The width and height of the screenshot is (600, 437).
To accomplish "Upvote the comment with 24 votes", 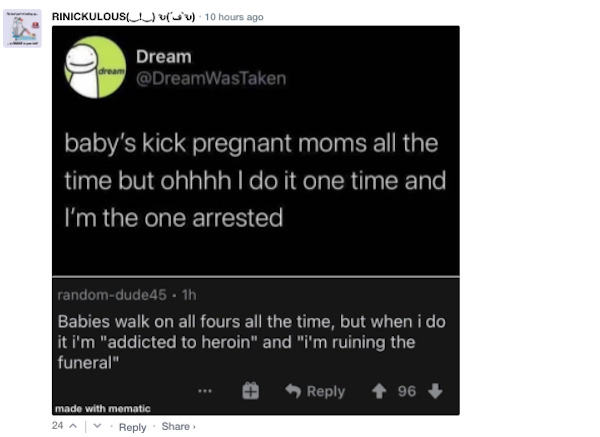I will point(72,426).
